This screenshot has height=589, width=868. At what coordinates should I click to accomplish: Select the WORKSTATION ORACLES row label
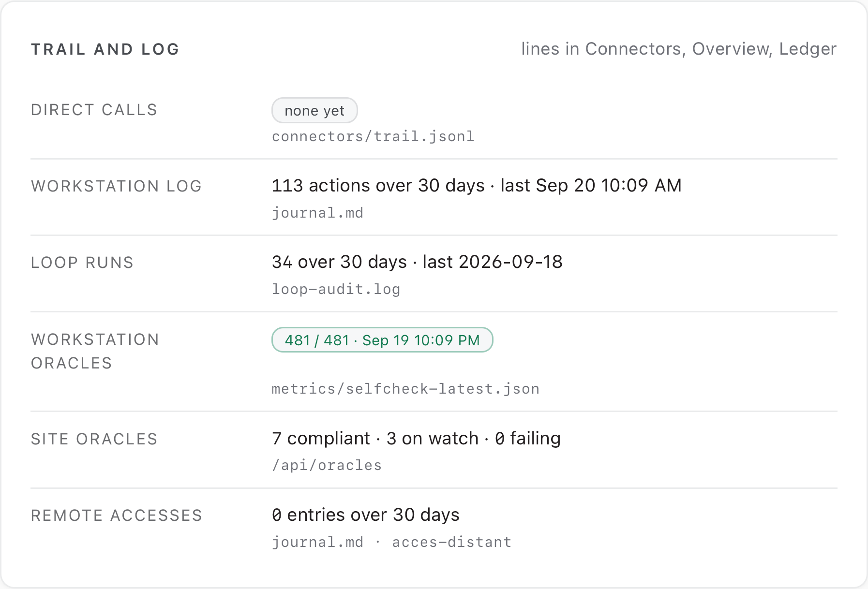click(x=95, y=351)
